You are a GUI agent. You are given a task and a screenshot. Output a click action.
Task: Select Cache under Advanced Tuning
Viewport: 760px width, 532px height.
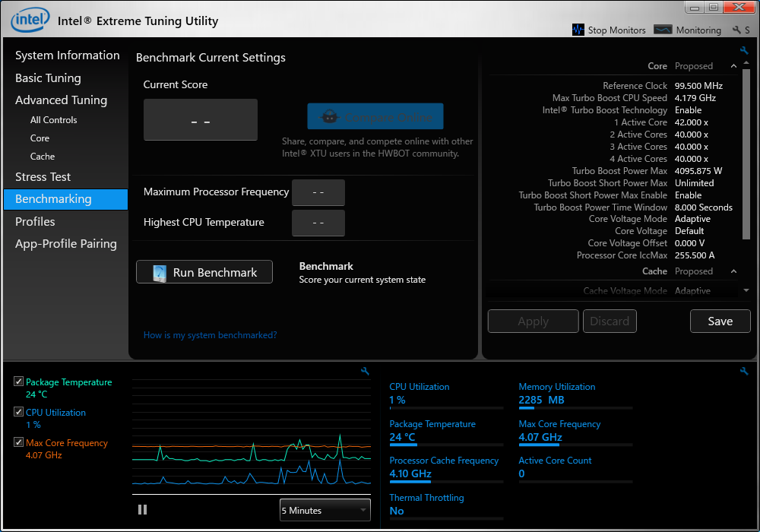coord(42,157)
